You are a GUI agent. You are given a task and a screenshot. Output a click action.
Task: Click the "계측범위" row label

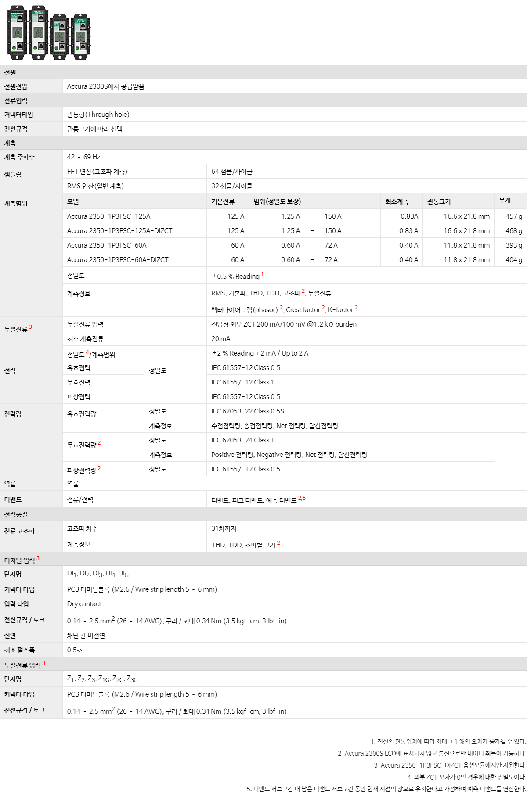click(16, 203)
